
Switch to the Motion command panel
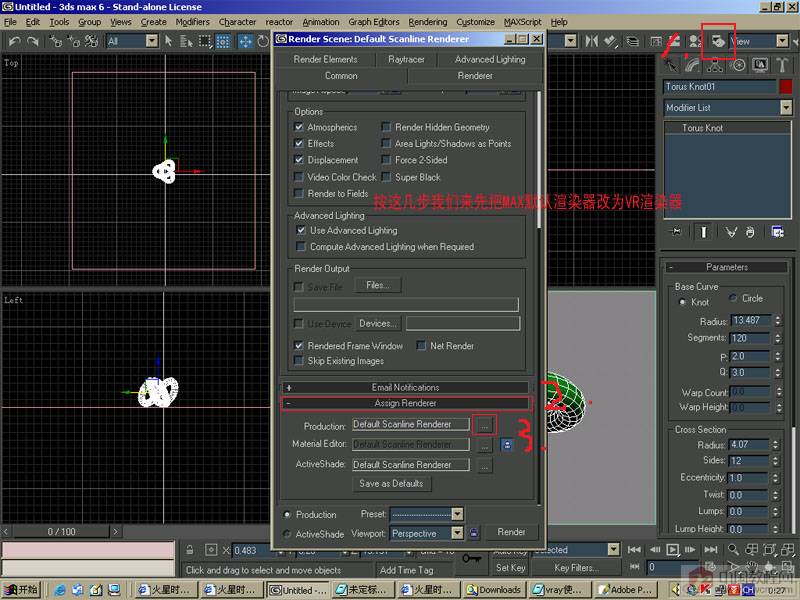click(x=737, y=65)
